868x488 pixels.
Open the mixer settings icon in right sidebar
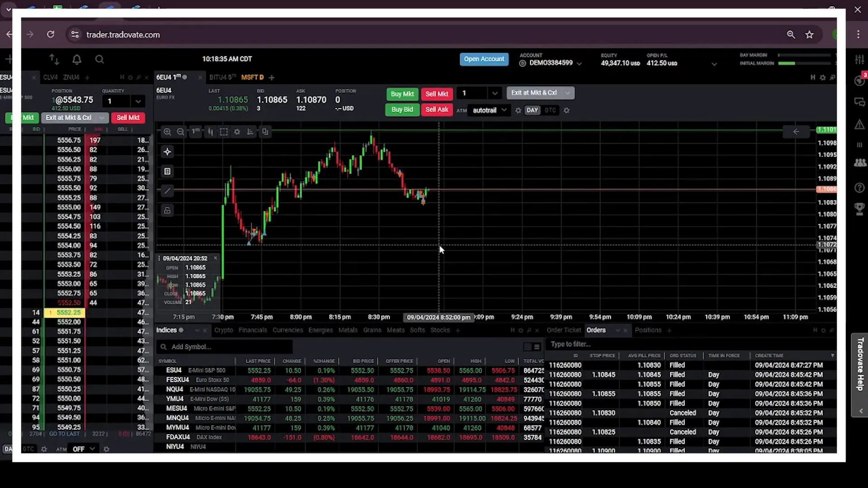pyautogui.click(x=859, y=59)
